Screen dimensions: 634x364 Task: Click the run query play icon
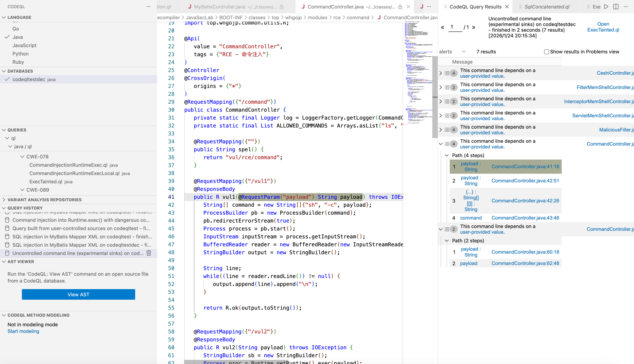coord(606,7)
